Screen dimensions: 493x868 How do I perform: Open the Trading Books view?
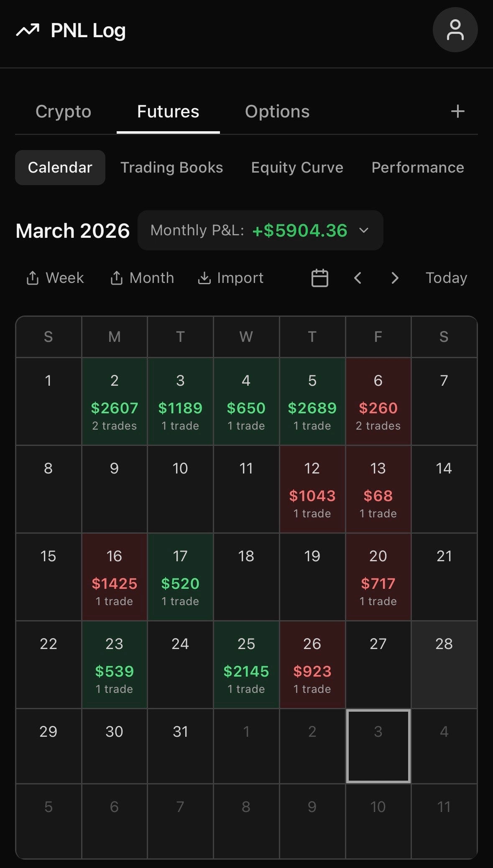tap(171, 168)
